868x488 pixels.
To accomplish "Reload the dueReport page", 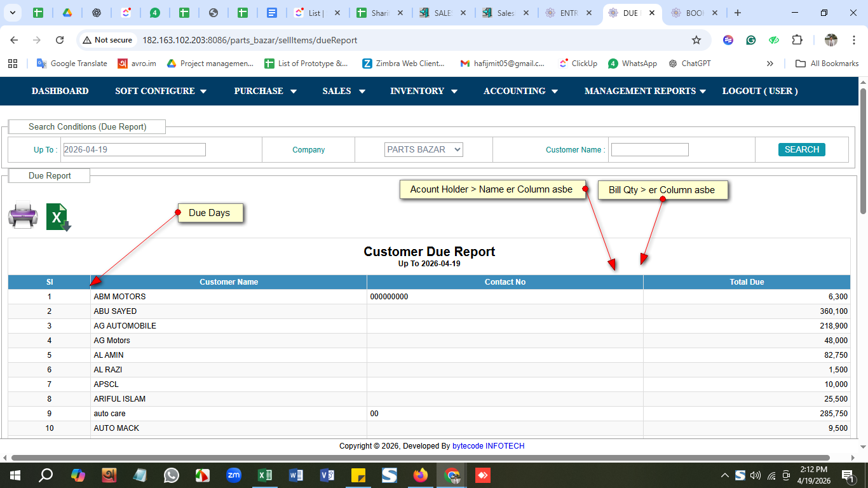I will 60,40.
